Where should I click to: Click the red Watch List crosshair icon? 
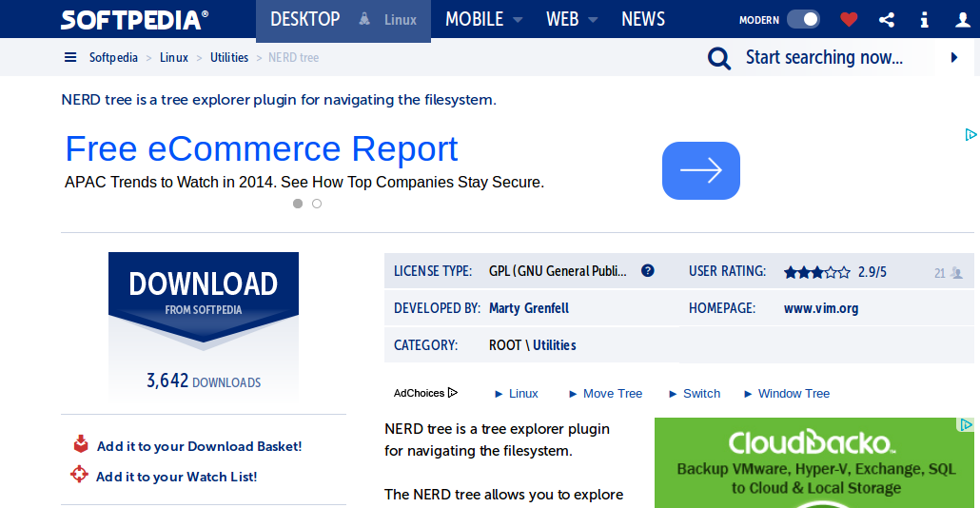point(79,475)
